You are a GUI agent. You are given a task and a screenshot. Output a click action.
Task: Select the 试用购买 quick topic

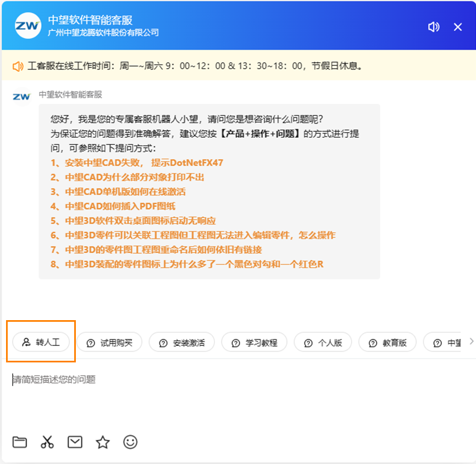(x=109, y=343)
